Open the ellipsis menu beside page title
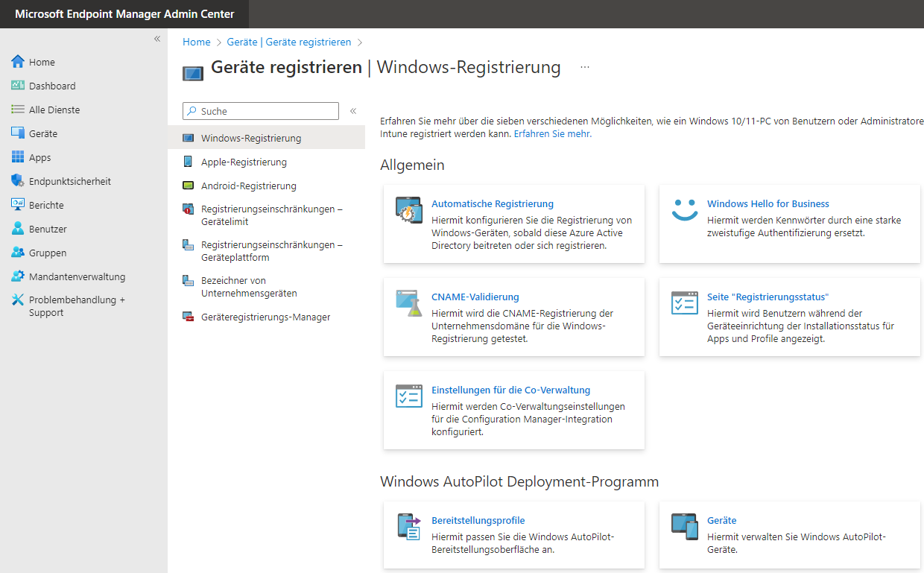The height and width of the screenshot is (573, 924). tap(585, 68)
